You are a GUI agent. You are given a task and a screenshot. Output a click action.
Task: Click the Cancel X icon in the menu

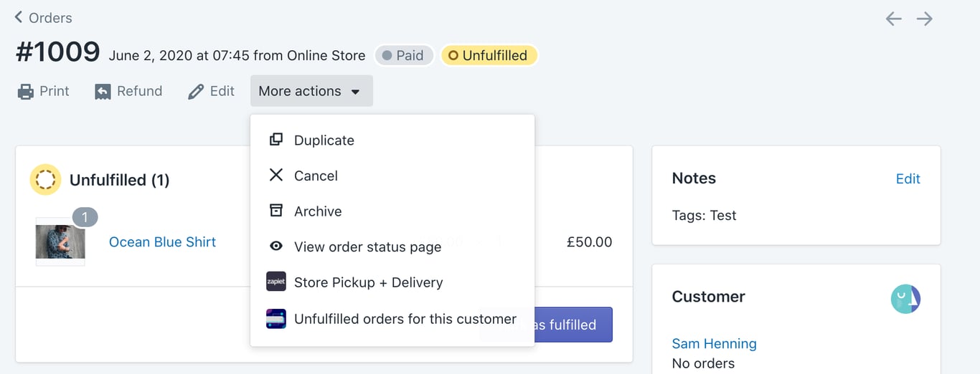click(275, 175)
